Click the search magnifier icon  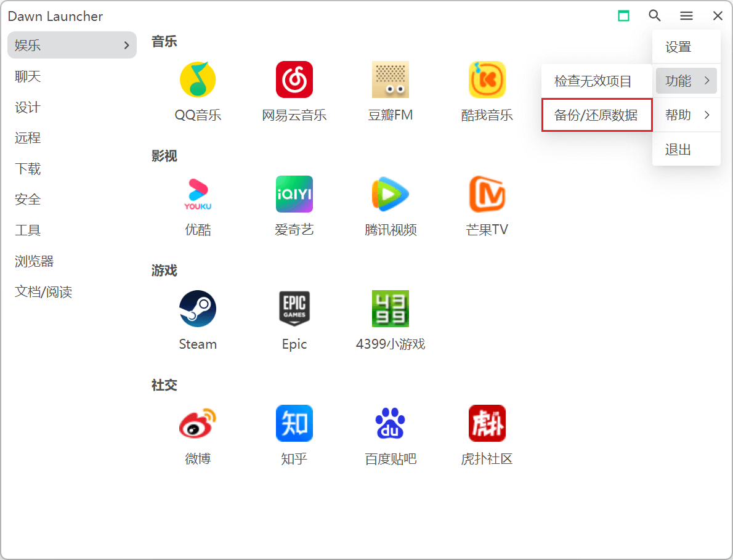pos(654,16)
